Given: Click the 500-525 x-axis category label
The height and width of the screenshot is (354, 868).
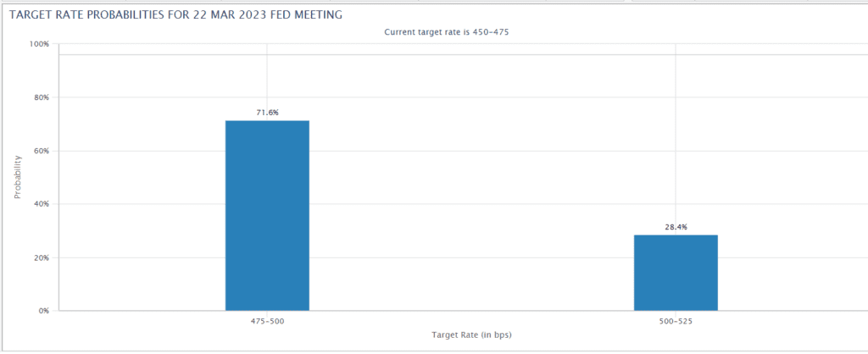Looking at the screenshot, I should tap(676, 322).
